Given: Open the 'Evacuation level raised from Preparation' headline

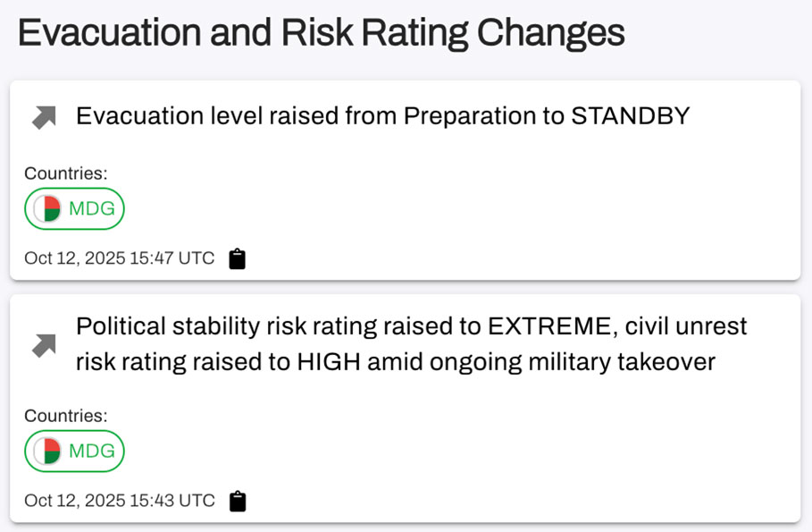Looking at the screenshot, I should tap(382, 116).
